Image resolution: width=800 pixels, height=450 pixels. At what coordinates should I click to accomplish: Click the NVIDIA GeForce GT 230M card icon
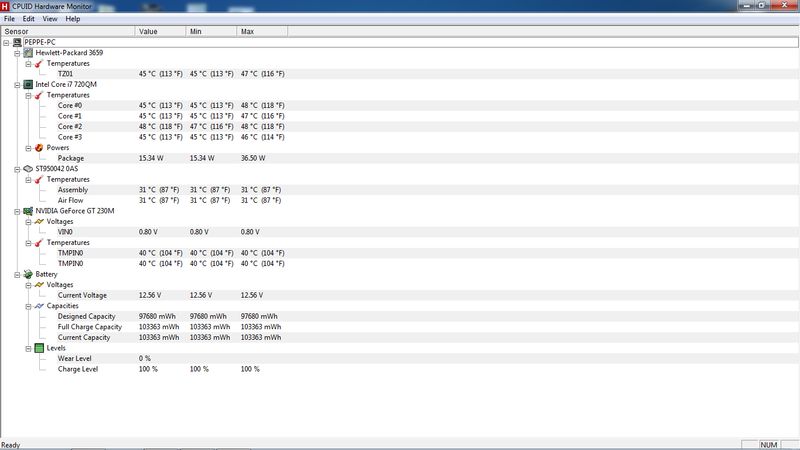[x=28, y=211]
